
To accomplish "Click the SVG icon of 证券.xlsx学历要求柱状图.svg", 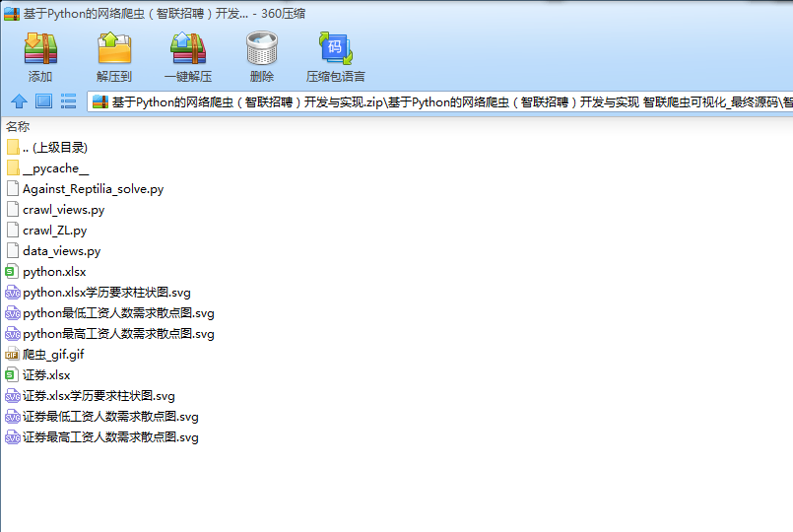I will point(12,396).
